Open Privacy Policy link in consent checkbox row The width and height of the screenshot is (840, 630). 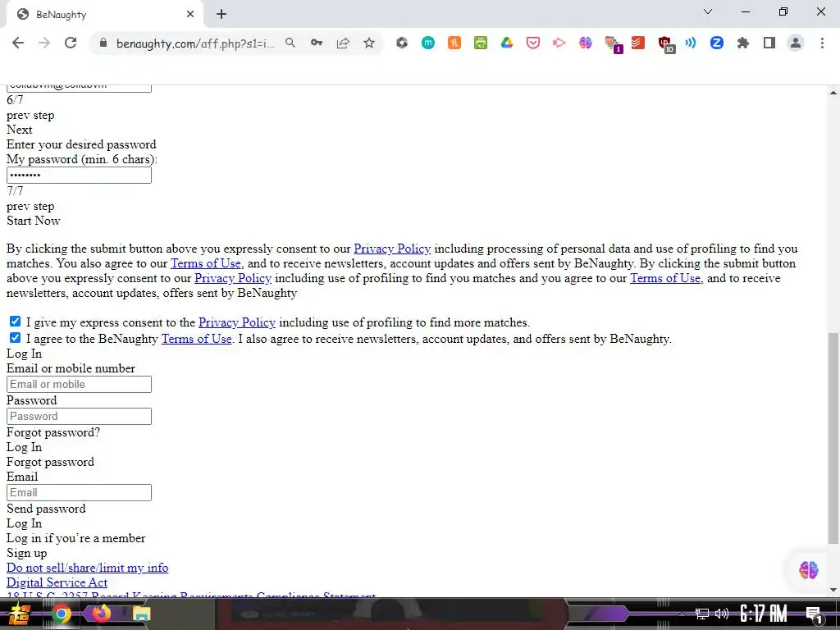click(x=237, y=322)
